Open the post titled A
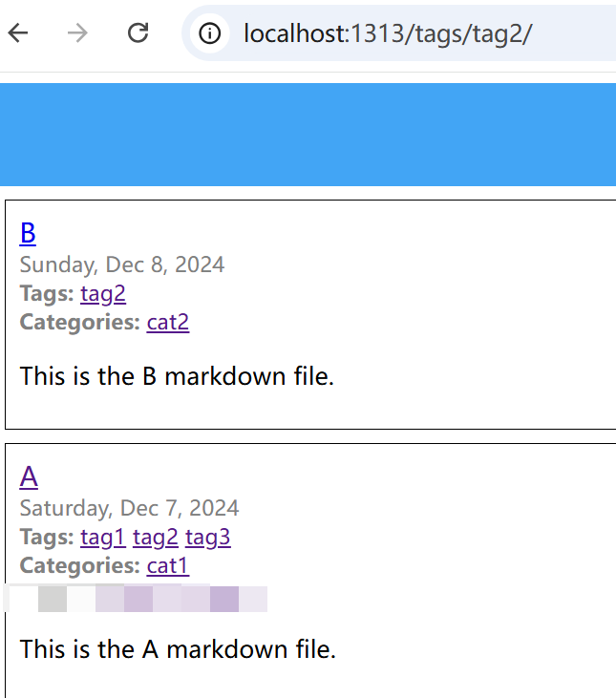Image resolution: width=616 pixels, height=698 pixels. [29, 476]
